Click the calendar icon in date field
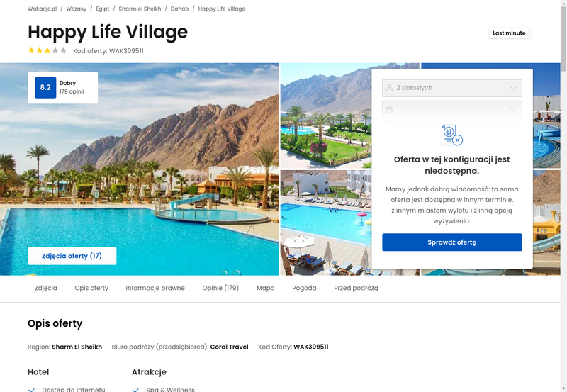 (x=389, y=109)
